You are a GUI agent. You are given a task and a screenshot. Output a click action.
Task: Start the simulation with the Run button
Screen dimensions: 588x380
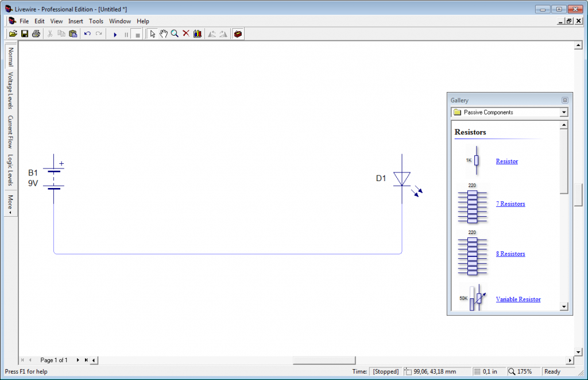(x=115, y=33)
